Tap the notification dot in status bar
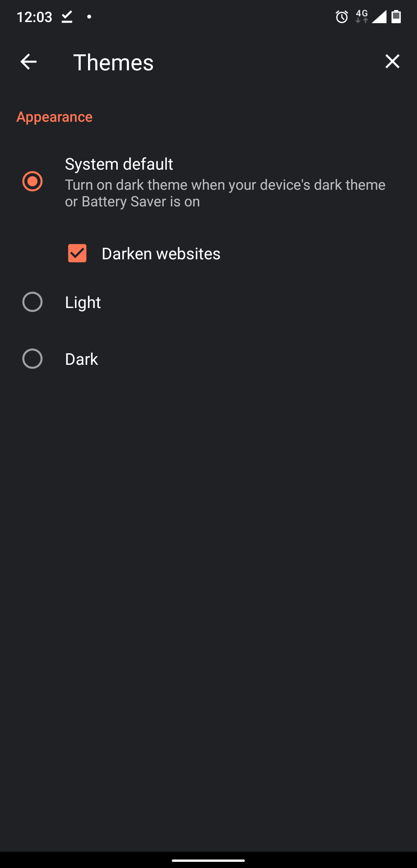Viewport: 417px width, 868px height. tap(89, 17)
